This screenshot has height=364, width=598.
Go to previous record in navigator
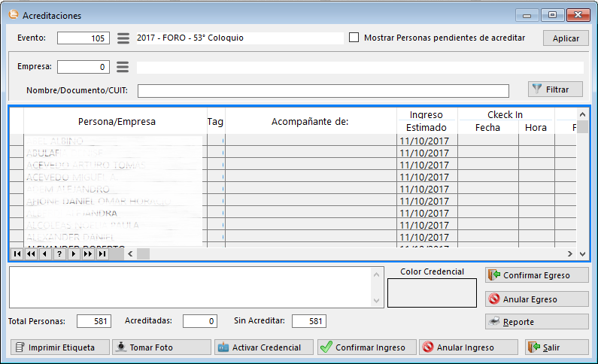[x=45, y=254]
